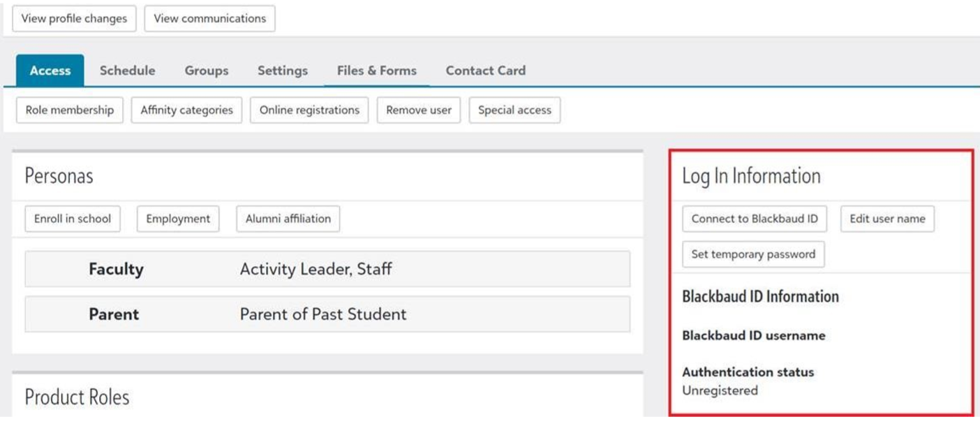Click the Employment button under Personas
980x424 pixels.
pyautogui.click(x=178, y=219)
